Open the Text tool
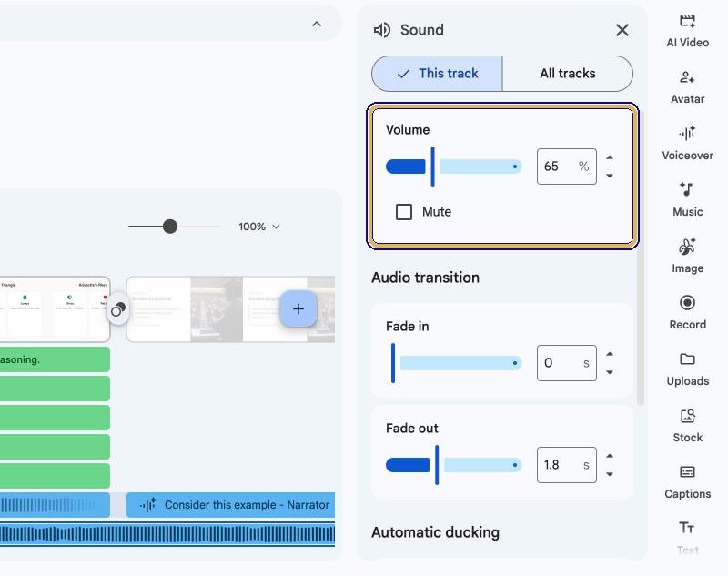The width and height of the screenshot is (728, 576). 687,538
